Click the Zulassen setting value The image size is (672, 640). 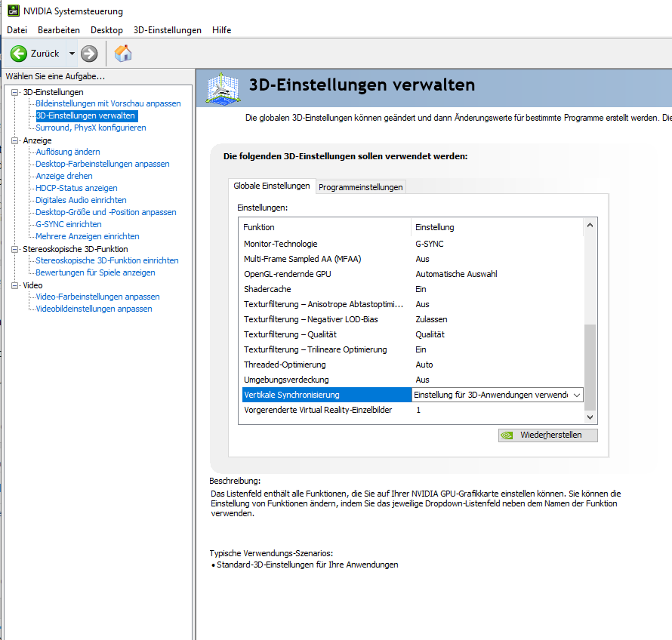431,319
